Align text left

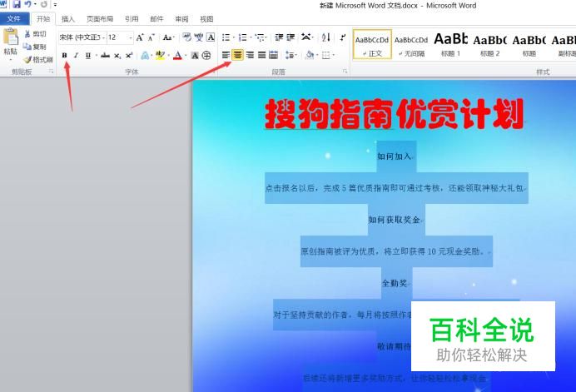point(226,55)
